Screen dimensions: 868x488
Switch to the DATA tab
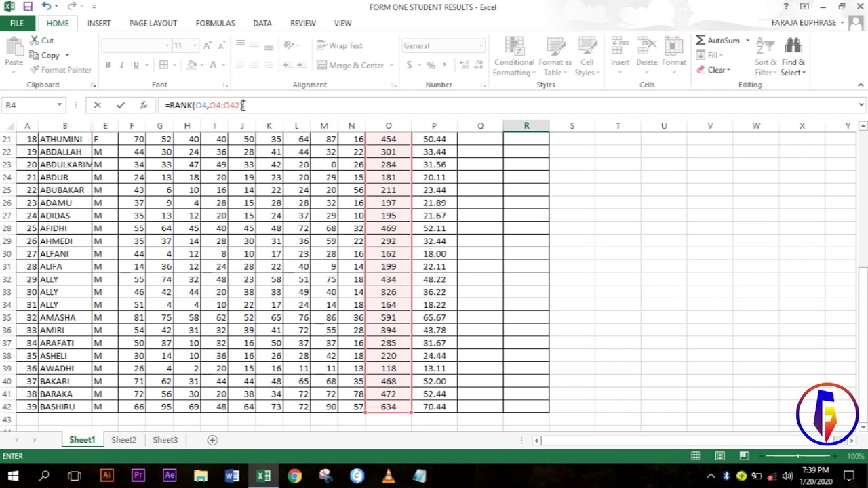pos(262,23)
